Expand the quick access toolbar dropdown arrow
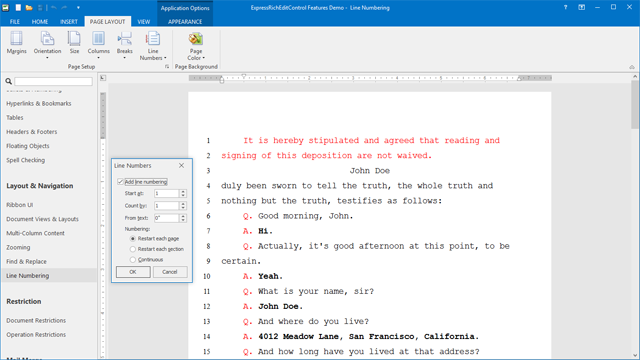The image size is (640, 360). coord(78,8)
